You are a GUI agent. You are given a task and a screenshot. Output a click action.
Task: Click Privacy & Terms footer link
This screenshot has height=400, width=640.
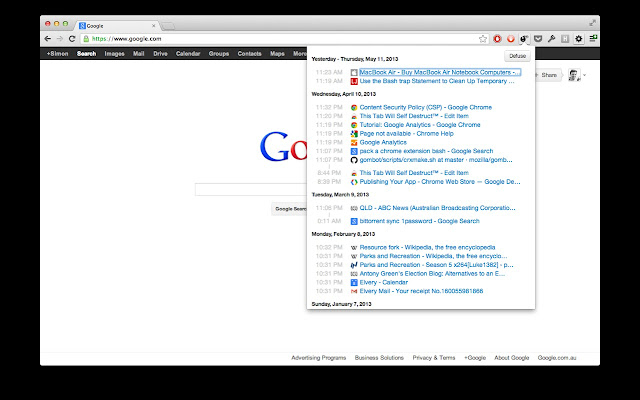click(433, 358)
